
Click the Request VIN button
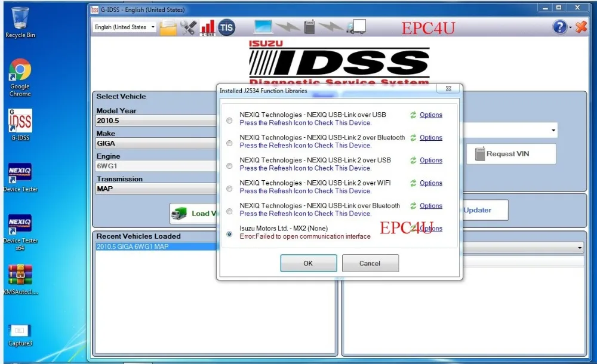click(x=511, y=154)
